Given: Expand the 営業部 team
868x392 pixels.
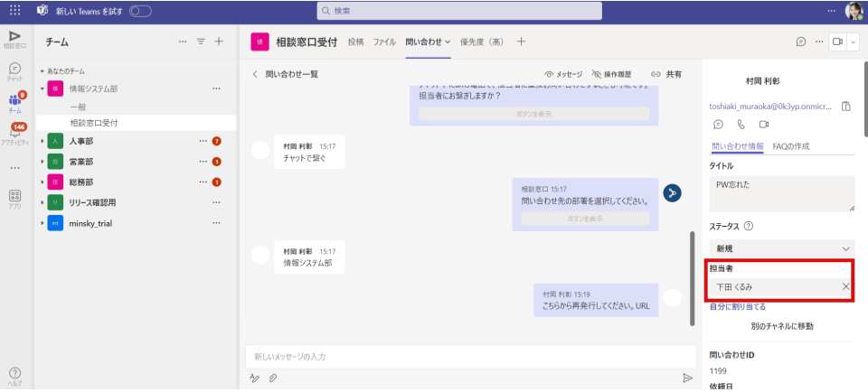Looking at the screenshot, I should pos(42,162).
